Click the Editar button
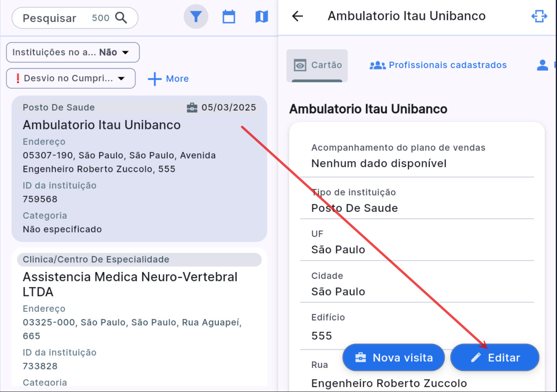This screenshot has width=557, height=392. click(x=495, y=357)
